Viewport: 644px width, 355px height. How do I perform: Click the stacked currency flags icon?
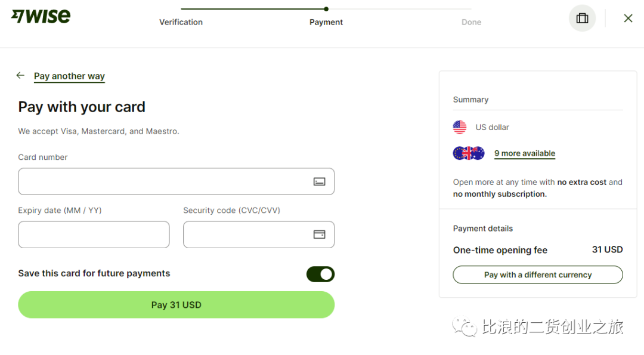tap(469, 153)
